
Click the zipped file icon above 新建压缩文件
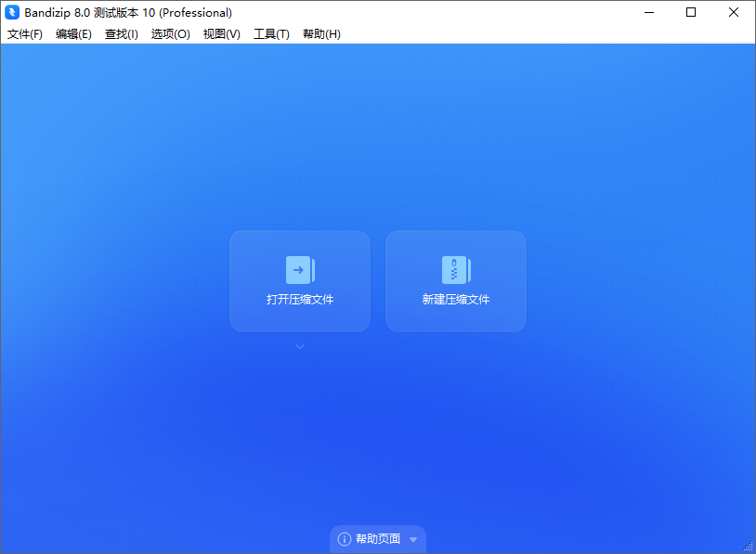click(x=455, y=269)
